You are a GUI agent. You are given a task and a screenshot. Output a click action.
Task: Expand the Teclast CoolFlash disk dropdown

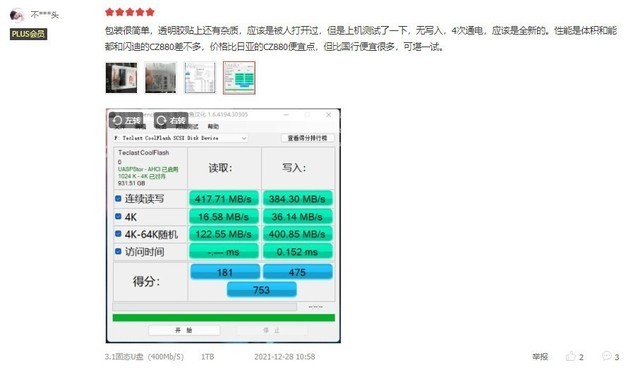click(x=180, y=138)
